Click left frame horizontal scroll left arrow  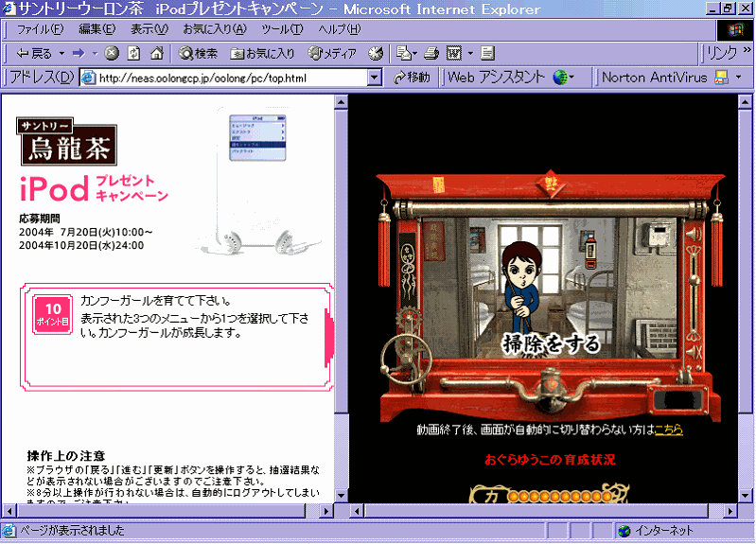click(9, 510)
